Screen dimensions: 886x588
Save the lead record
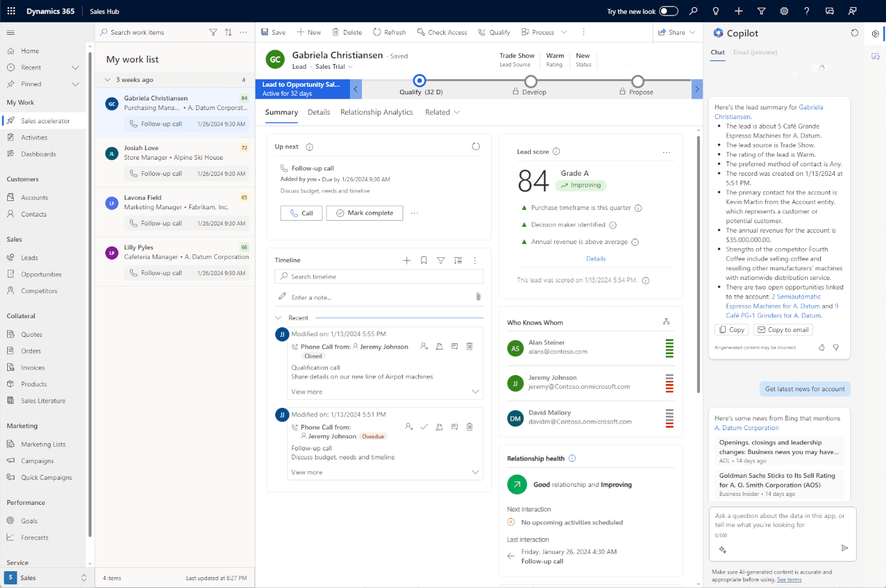(273, 32)
